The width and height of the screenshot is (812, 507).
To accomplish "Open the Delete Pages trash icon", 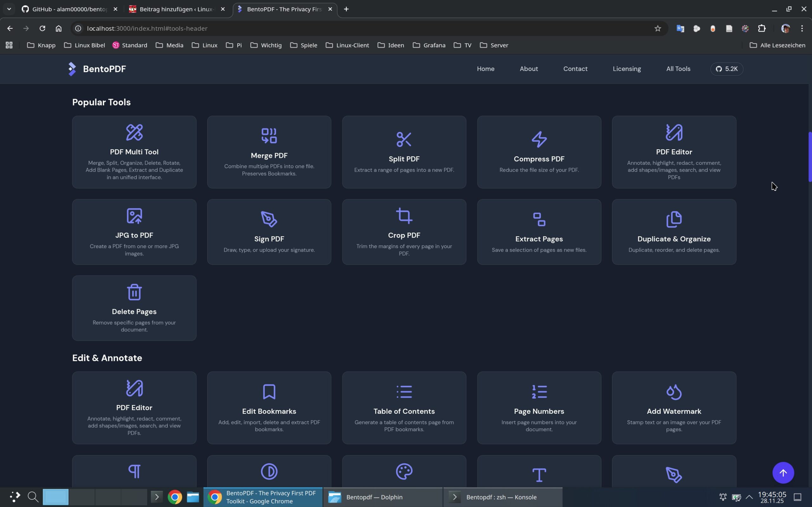I will click(134, 292).
